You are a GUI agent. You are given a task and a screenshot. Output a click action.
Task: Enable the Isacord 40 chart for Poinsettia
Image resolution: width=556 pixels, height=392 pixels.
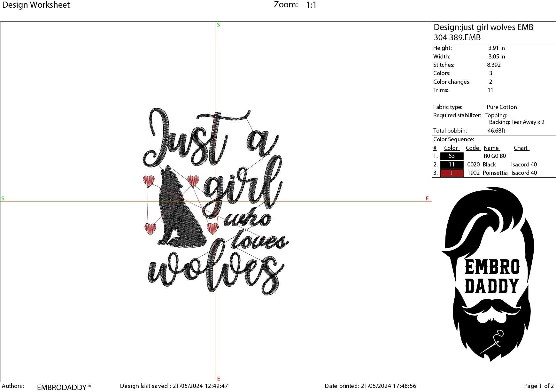coord(524,173)
